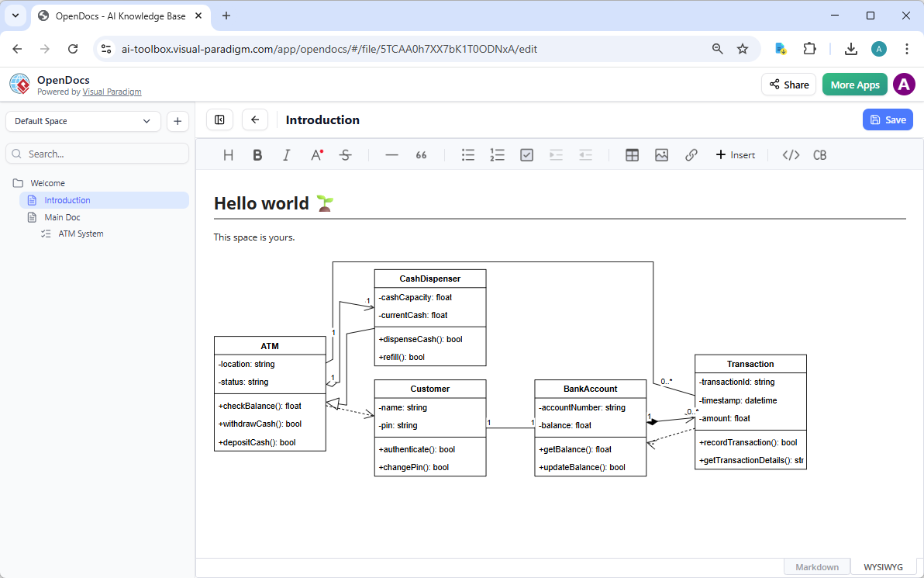The image size is (924, 578).
Task: Insert a table using the table icon
Action: pos(632,154)
